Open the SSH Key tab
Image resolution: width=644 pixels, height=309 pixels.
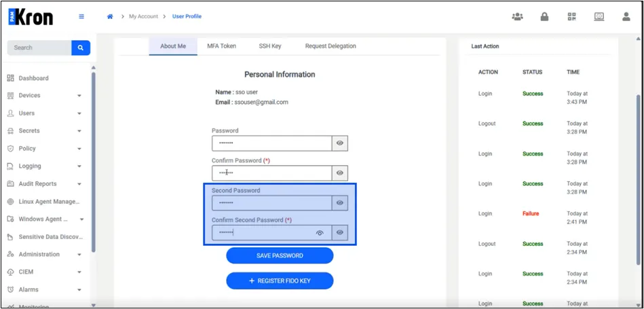270,46
